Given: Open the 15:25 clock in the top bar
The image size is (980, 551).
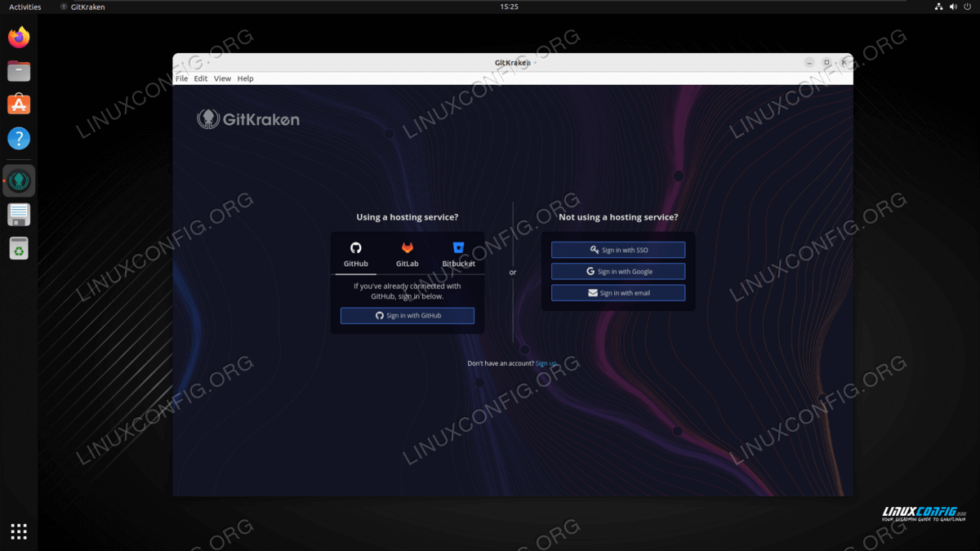Looking at the screenshot, I should point(509,7).
